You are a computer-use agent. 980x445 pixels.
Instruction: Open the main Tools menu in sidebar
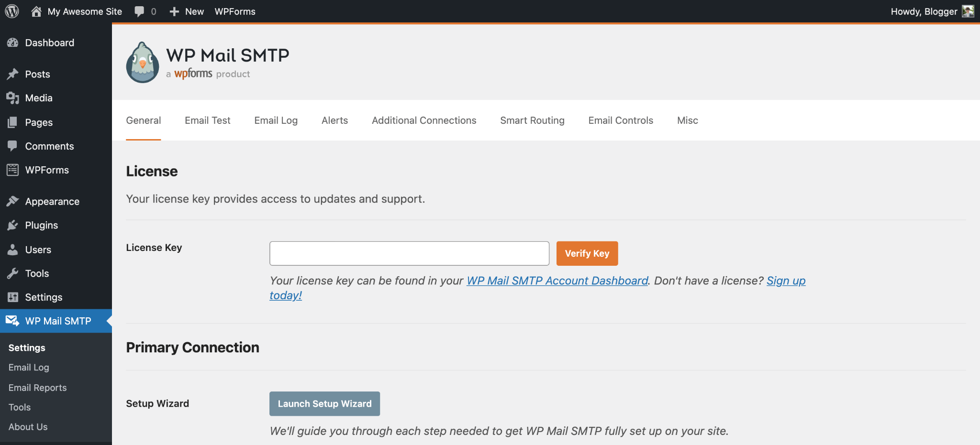[37, 273]
